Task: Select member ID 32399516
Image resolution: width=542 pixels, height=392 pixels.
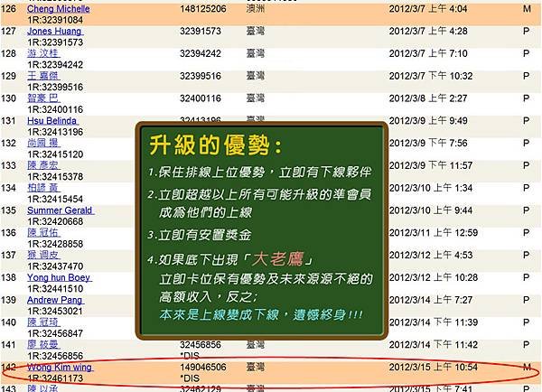Action: pyautogui.click(x=201, y=76)
